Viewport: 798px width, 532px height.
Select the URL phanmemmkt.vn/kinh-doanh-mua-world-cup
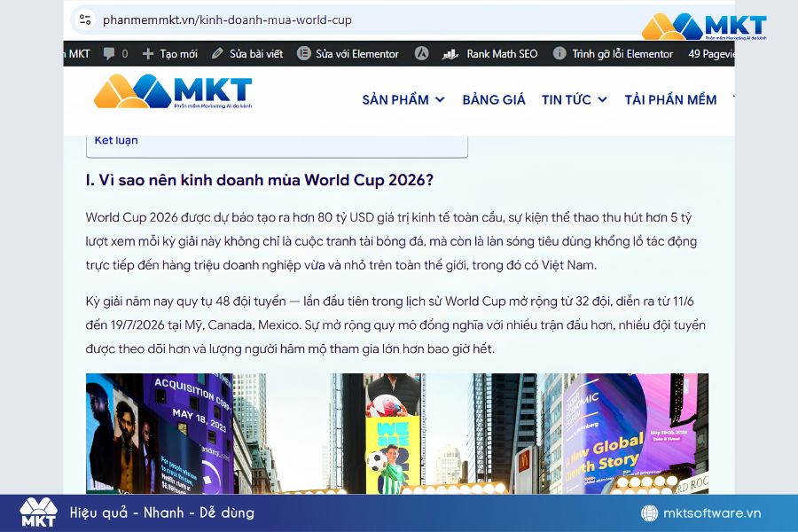(227, 20)
